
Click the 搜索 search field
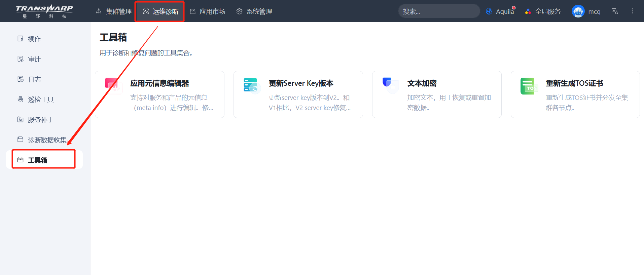click(439, 11)
